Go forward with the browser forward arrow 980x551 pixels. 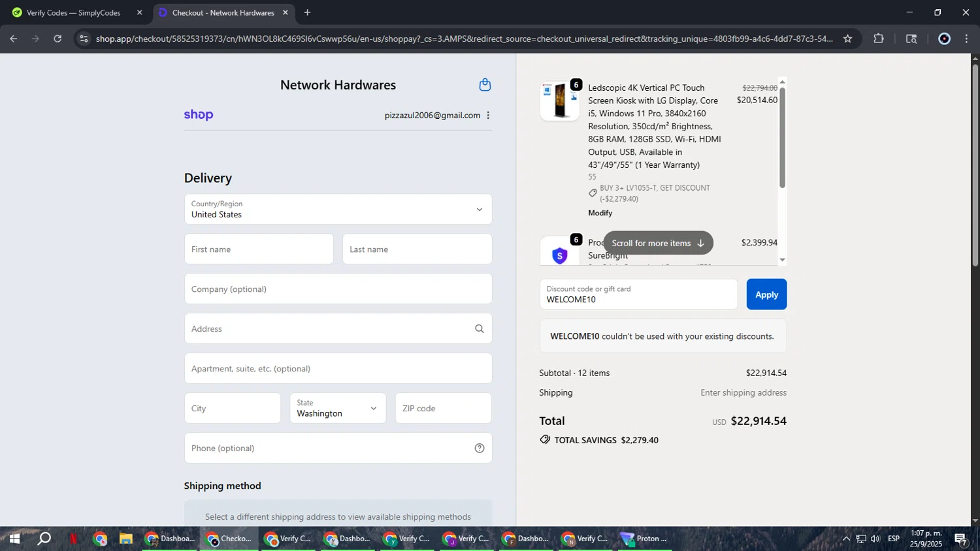[35, 39]
